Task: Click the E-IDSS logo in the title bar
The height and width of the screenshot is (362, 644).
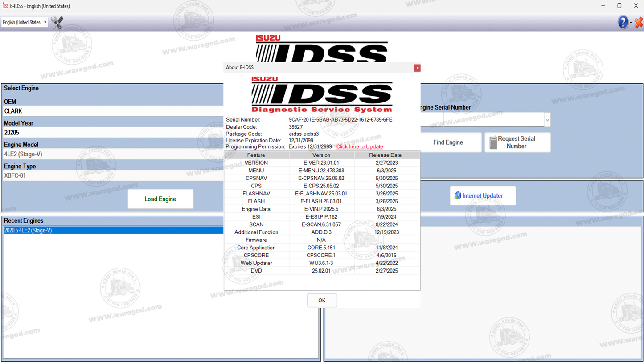Action: tap(5, 6)
